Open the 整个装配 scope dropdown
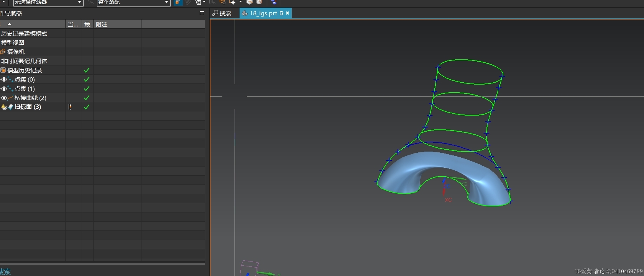The image size is (644, 276). (133, 2)
